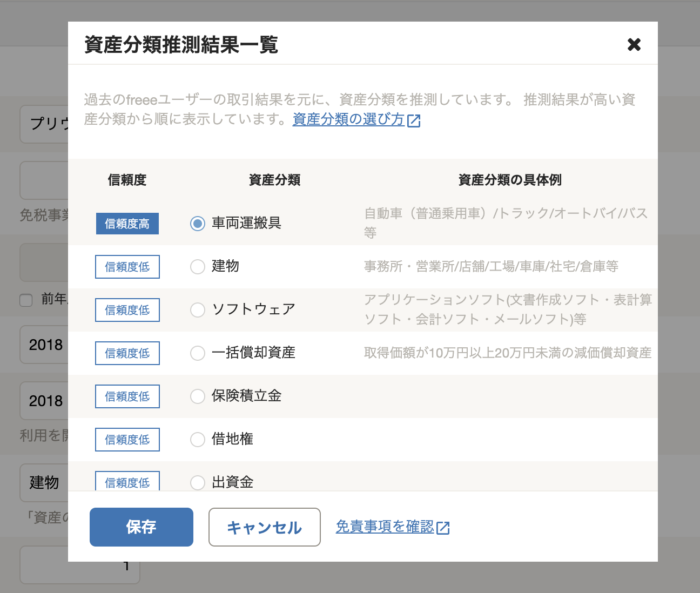Select the 建物 radio button
The image size is (700, 593).
(x=198, y=266)
